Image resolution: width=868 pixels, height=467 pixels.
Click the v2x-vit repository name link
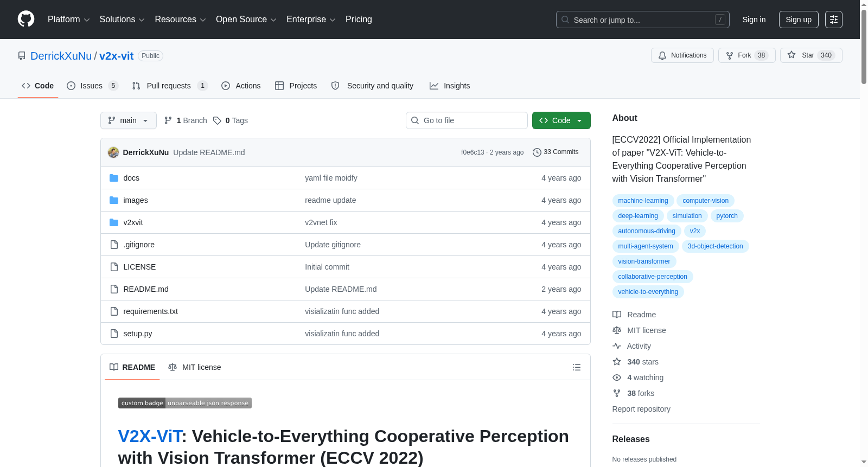coord(117,56)
